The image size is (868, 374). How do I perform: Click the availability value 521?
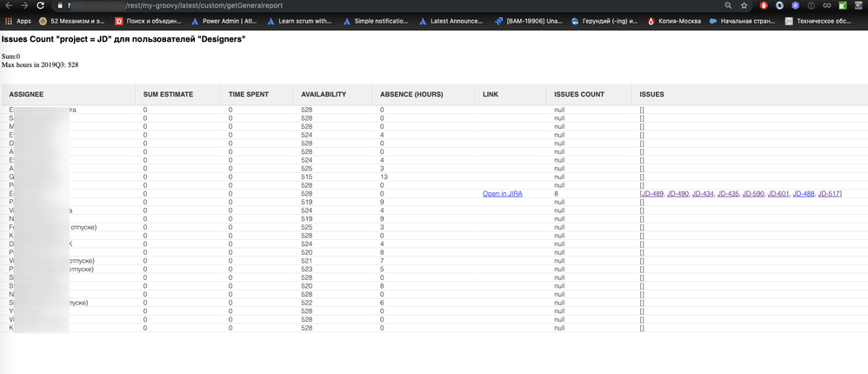pos(307,261)
